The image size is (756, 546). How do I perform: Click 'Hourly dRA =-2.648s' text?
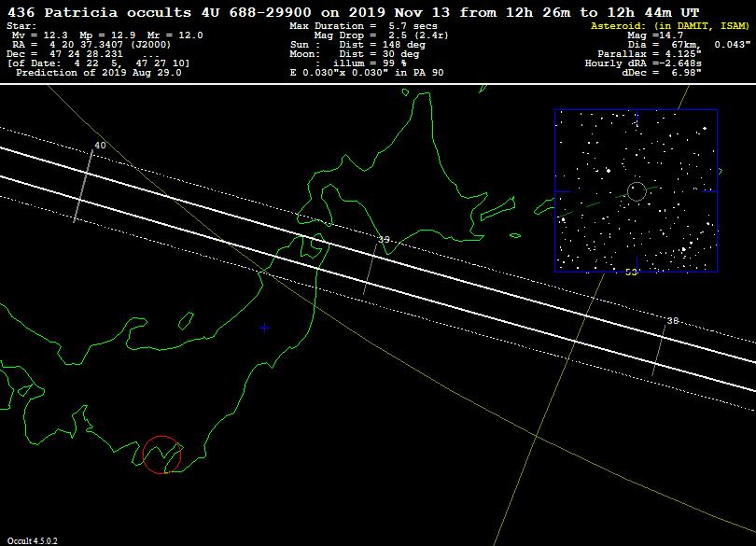click(x=643, y=63)
